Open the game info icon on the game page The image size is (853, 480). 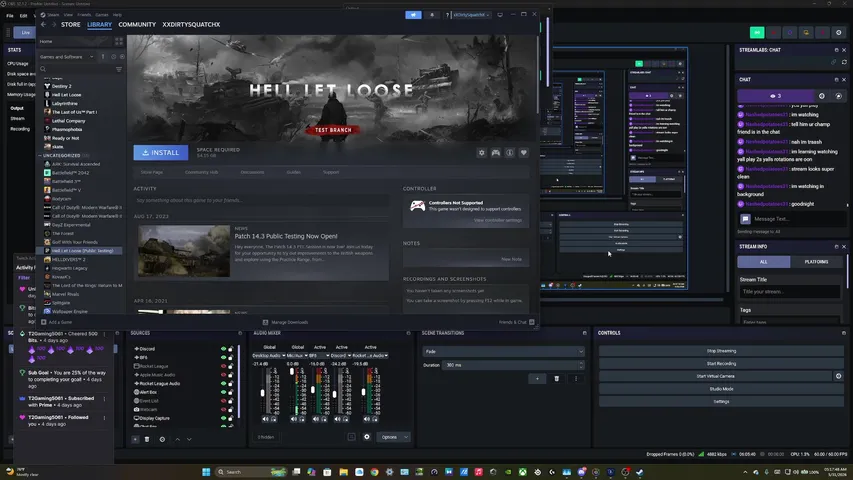click(x=510, y=153)
